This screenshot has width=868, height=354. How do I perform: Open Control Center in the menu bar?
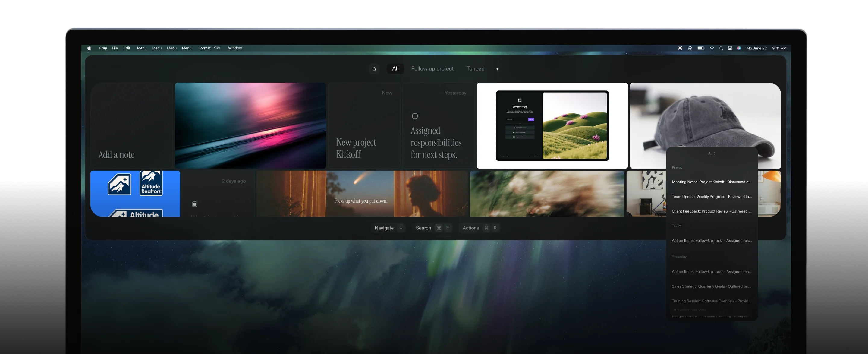730,48
